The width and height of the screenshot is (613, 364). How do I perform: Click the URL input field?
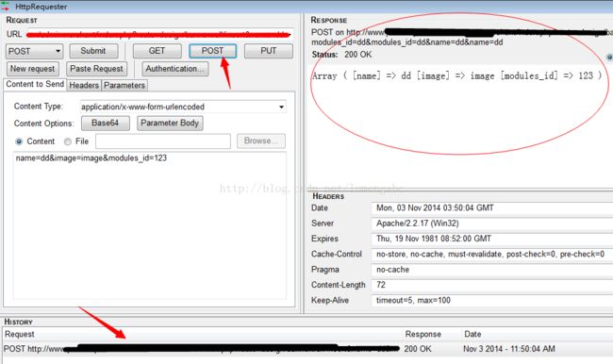[x=159, y=34]
